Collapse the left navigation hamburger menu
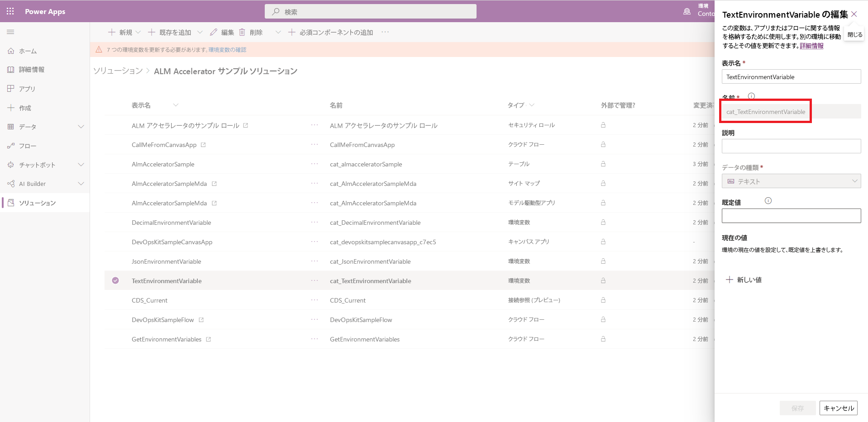This screenshot has width=868, height=422. click(10, 32)
